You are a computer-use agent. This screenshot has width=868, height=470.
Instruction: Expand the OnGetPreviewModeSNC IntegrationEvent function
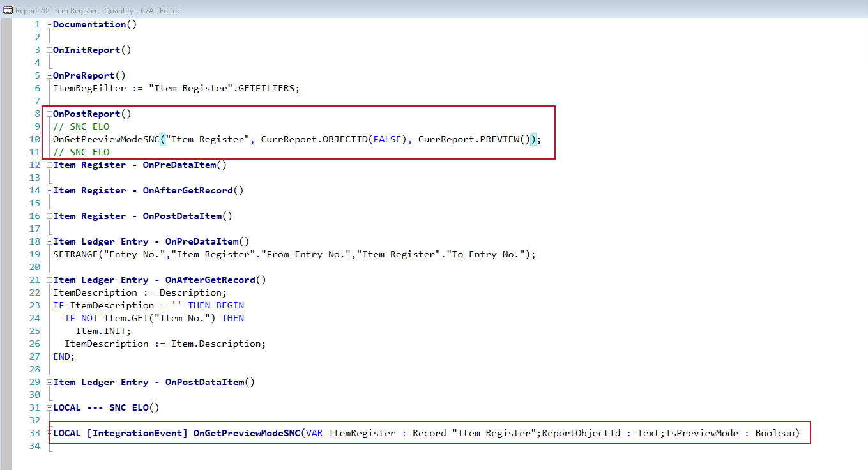(49, 433)
